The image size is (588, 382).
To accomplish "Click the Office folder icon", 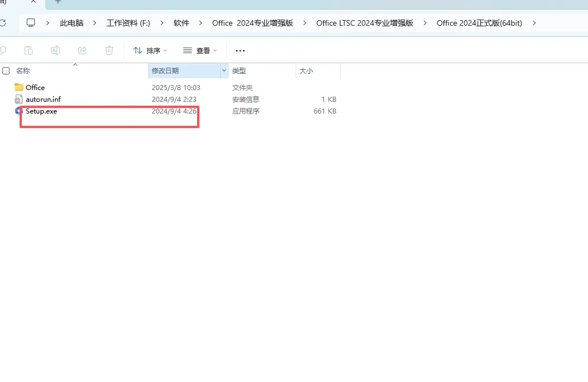I will click(x=18, y=87).
